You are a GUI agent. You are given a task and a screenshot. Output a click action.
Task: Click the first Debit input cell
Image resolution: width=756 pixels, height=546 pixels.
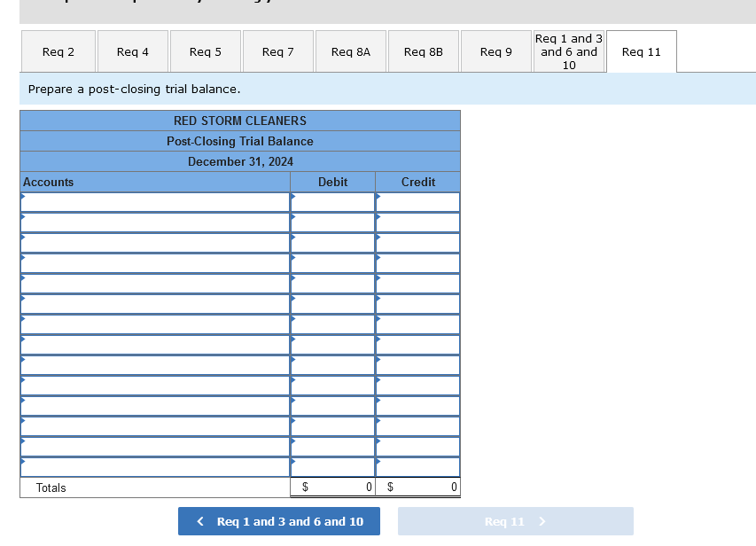tap(332, 201)
